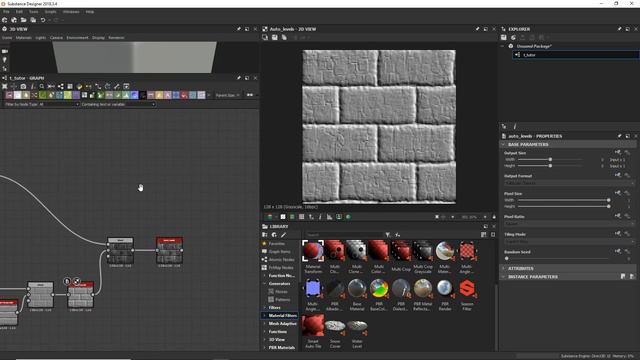Click the funnel filter icon next to Library search
The width and height of the screenshot is (640, 360).
coord(388,235)
